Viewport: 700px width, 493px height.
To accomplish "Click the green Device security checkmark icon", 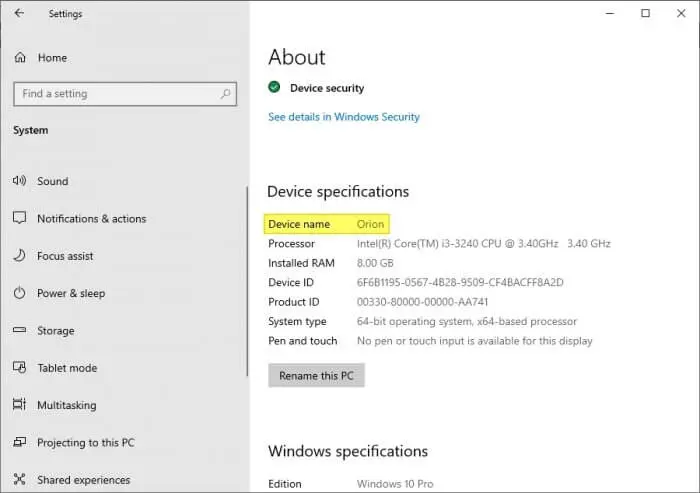I will [x=274, y=87].
